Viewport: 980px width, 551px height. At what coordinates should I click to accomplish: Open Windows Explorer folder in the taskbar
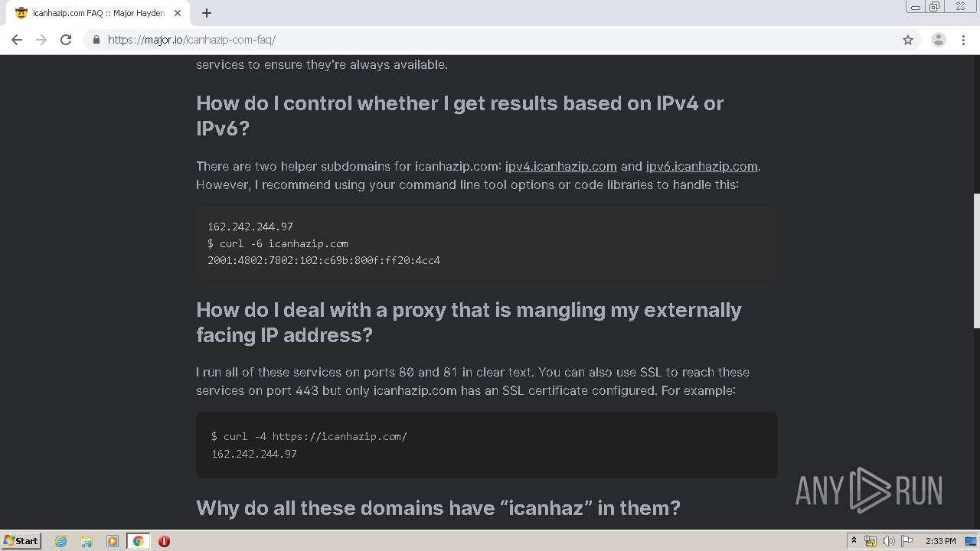[87, 541]
